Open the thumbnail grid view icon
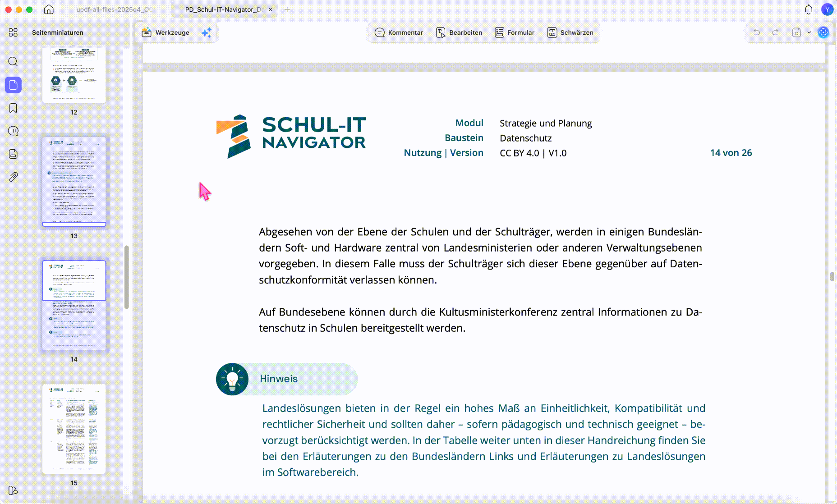This screenshot has height=504, width=837. (x=13, y=32)
